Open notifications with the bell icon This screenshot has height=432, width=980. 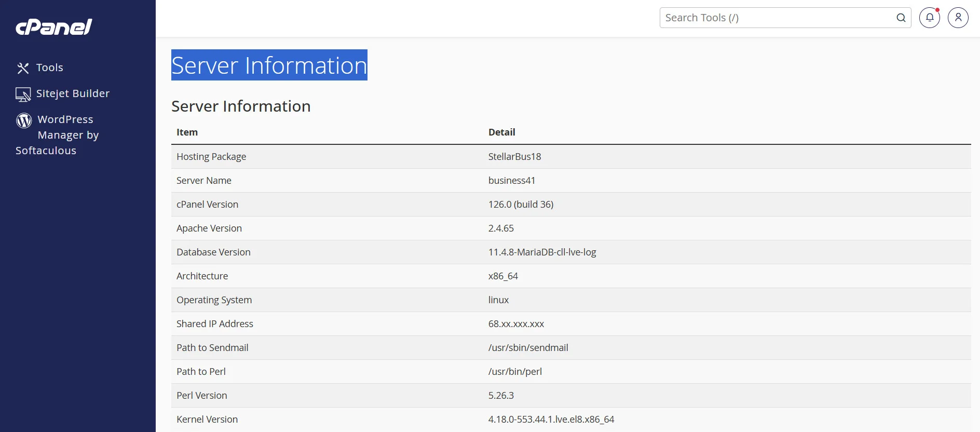tap(929, 18)
